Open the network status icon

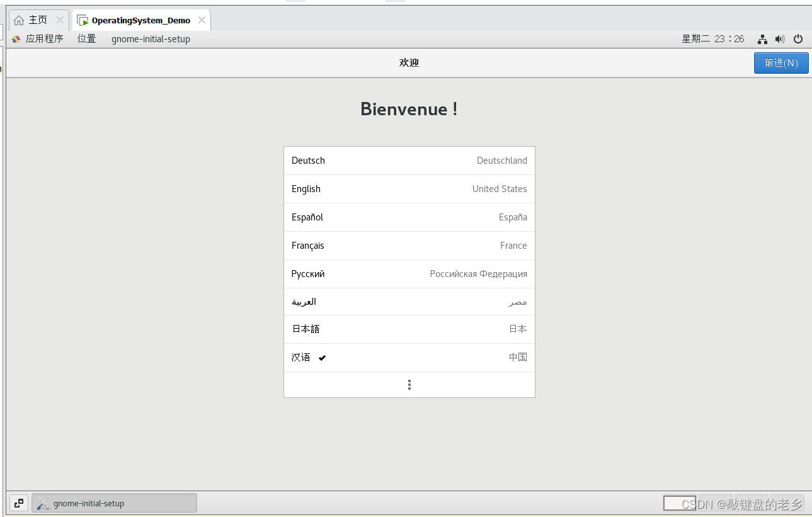tap(762, 39)
